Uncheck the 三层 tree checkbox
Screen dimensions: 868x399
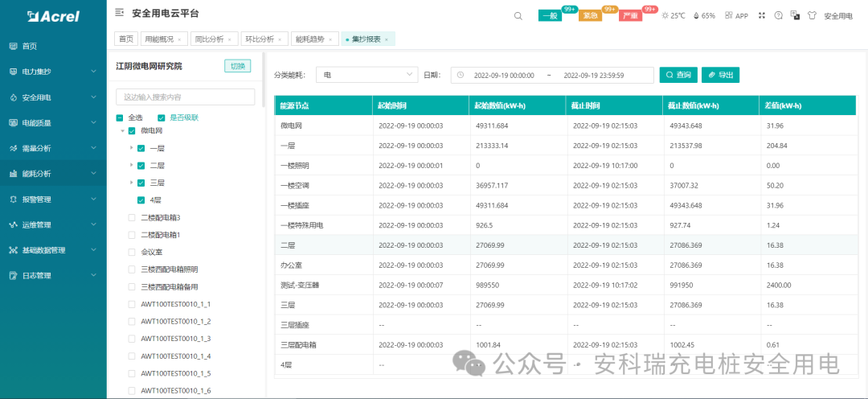tap(141, 183)
